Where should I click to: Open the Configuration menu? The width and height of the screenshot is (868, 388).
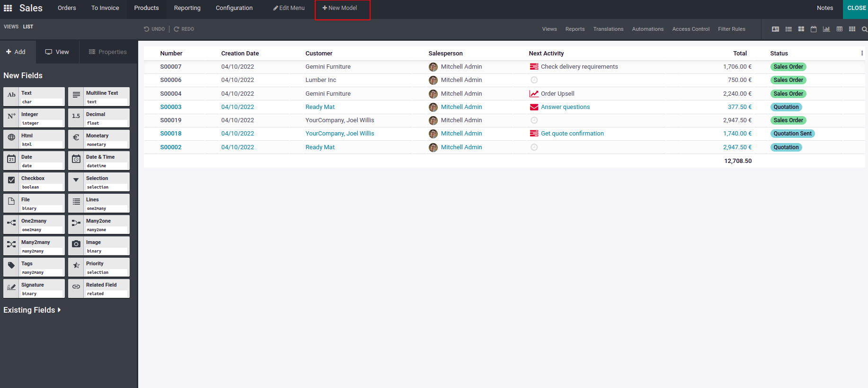[234, 8]
